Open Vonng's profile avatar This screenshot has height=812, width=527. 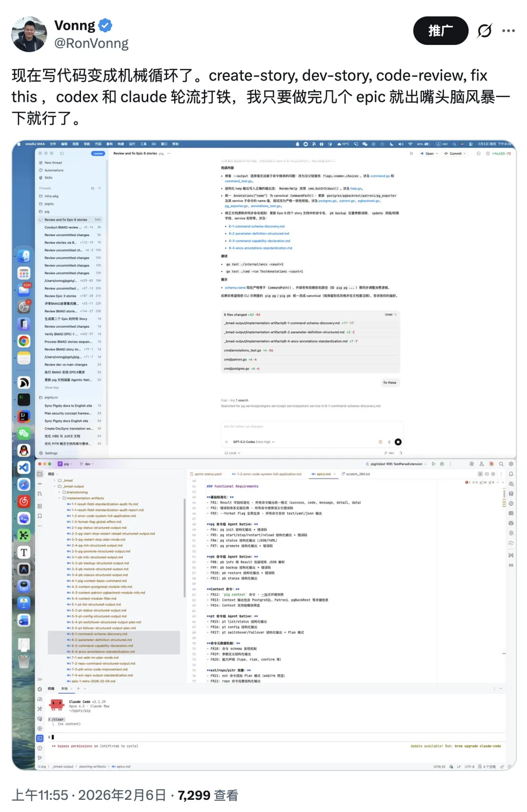coord(29,34)
